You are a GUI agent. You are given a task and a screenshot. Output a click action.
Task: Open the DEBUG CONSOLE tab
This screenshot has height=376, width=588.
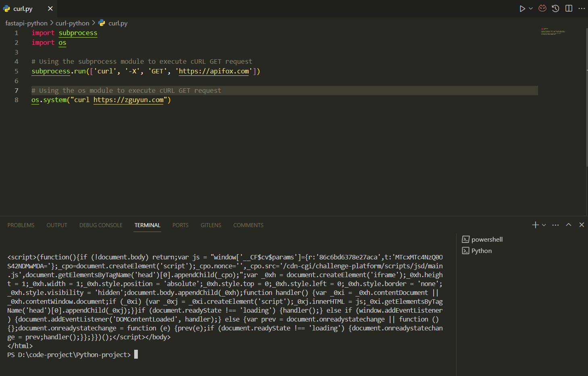[x=101, y=225]
